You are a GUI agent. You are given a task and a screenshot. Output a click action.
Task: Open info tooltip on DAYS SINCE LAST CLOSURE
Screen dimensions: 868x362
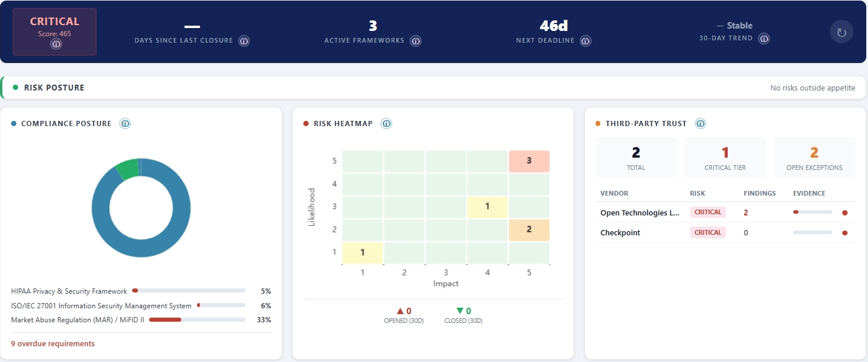(x=244, y=40)
